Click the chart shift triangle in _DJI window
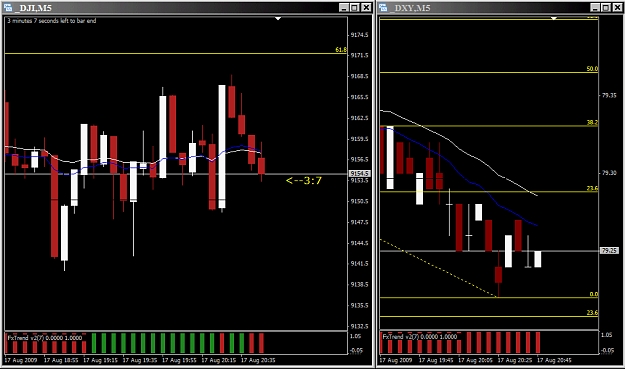This screenshot has height=369, width=625. [x=278, y=18]
